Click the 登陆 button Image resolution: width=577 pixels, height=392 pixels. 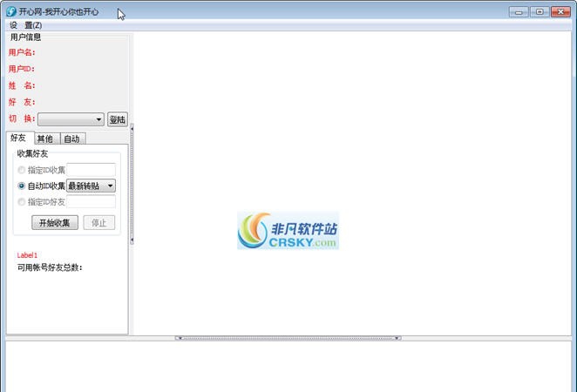pos(118,119)
